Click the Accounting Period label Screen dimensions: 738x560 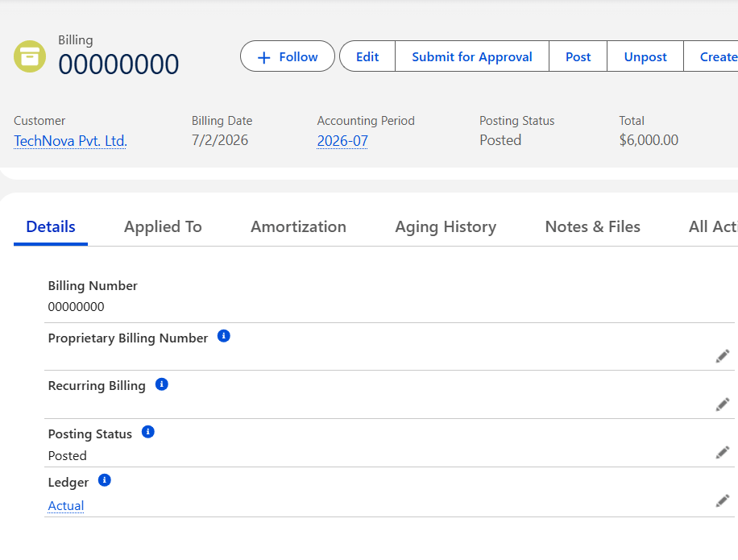pos(366,121)
